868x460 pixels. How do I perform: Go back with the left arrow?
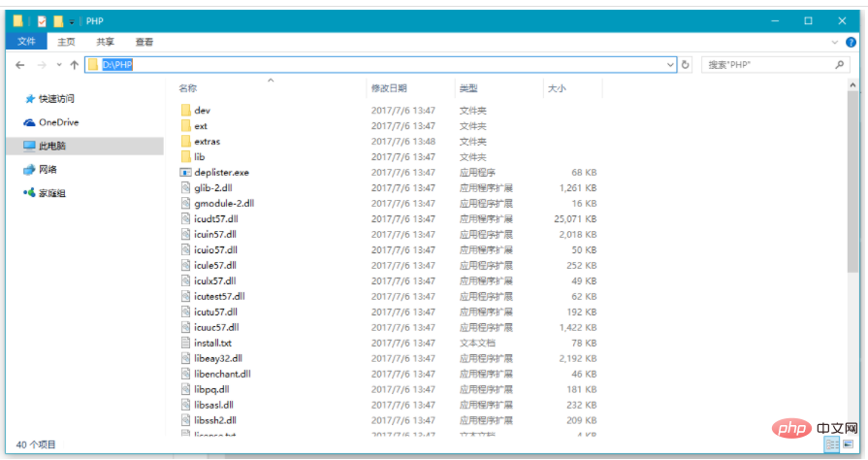coord(20,65)
